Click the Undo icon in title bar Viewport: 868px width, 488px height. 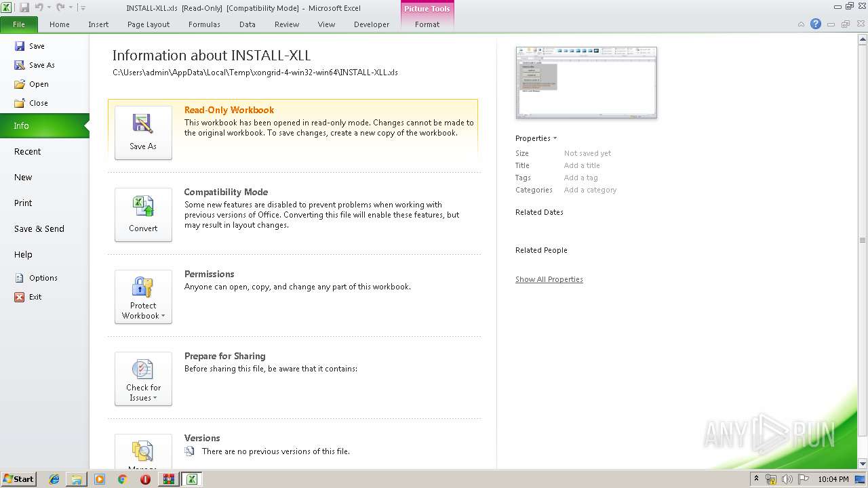[x=39, y=7]
